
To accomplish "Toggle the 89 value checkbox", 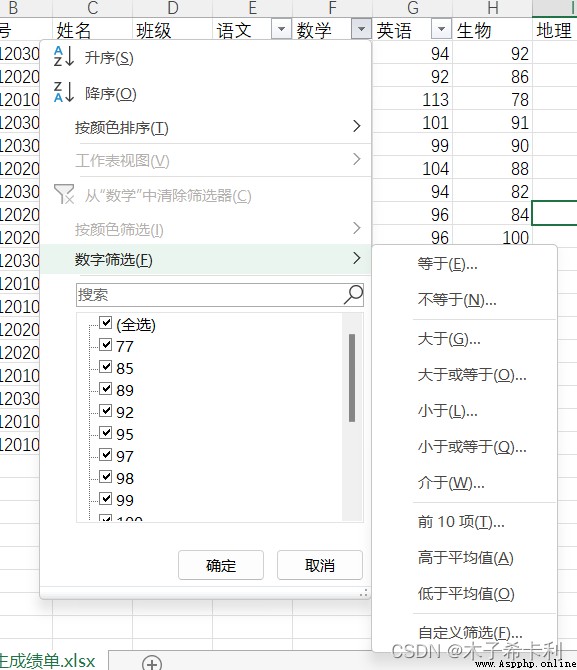I will point(106,388).
